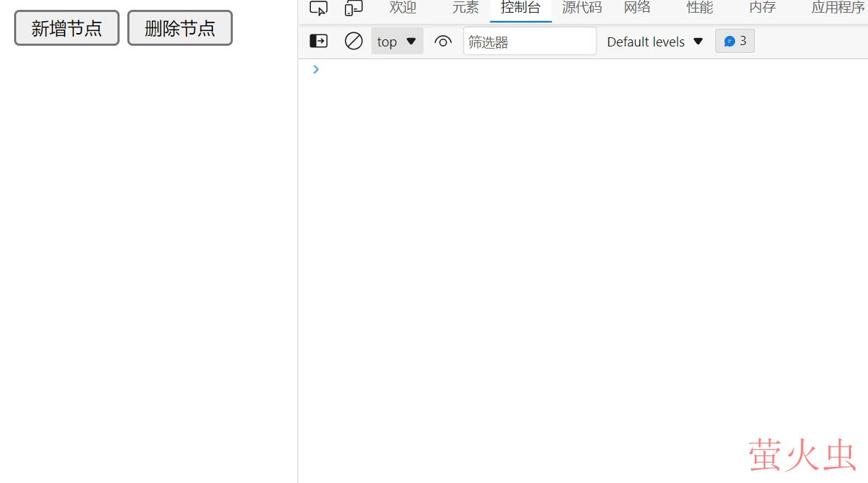Select the 控制台 tab
The image size is (868, 483).
[x=521, y=8]
